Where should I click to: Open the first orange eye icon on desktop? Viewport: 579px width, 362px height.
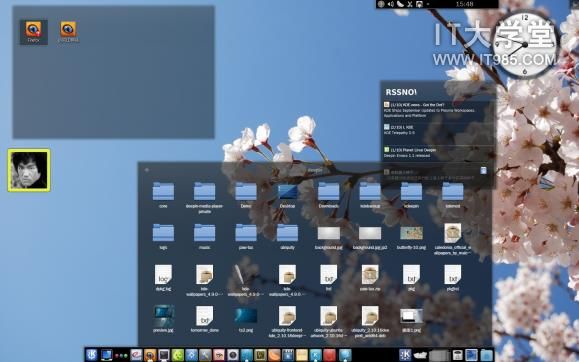click(x=33, y=32)
